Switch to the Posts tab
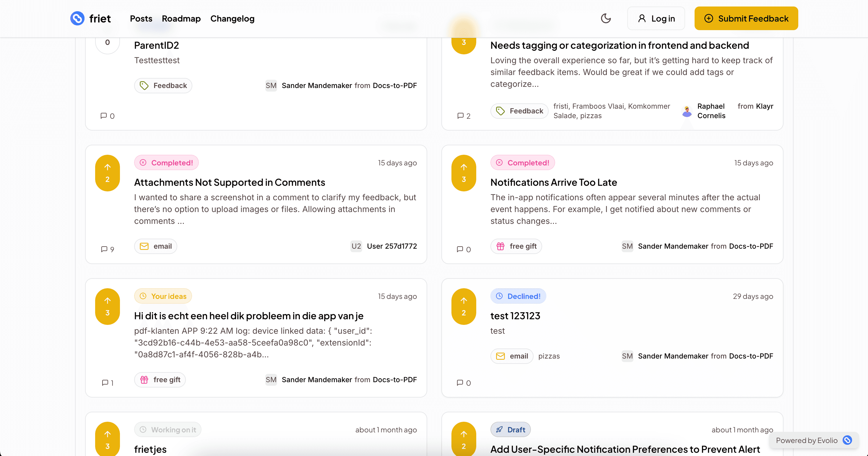This screenshot has width=868, height=456. [x=141, y=19]
